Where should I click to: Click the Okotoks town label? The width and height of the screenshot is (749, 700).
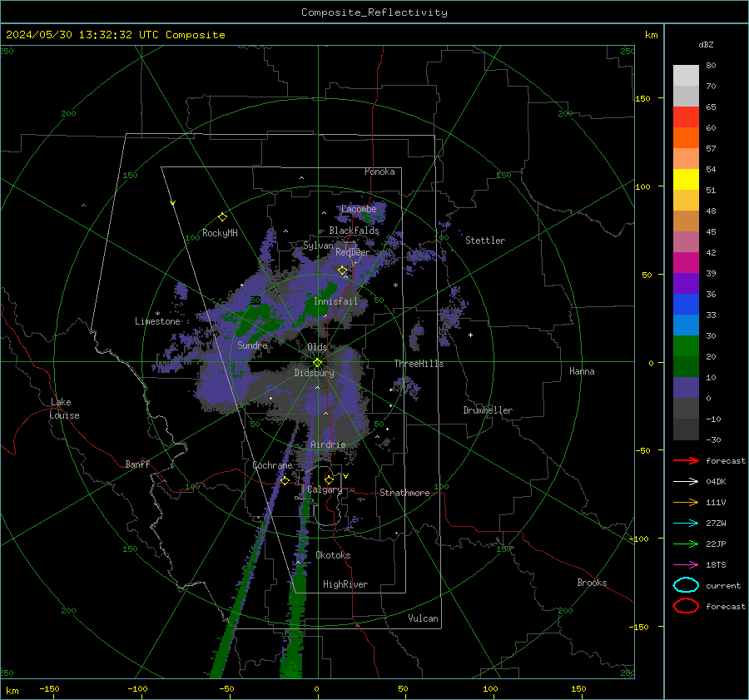(x=333, y=555)
